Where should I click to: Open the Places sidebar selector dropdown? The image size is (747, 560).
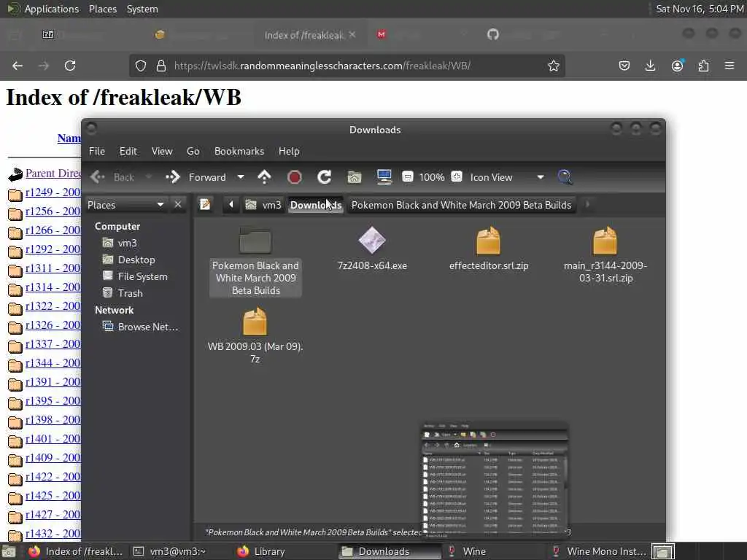click(160, 205)
